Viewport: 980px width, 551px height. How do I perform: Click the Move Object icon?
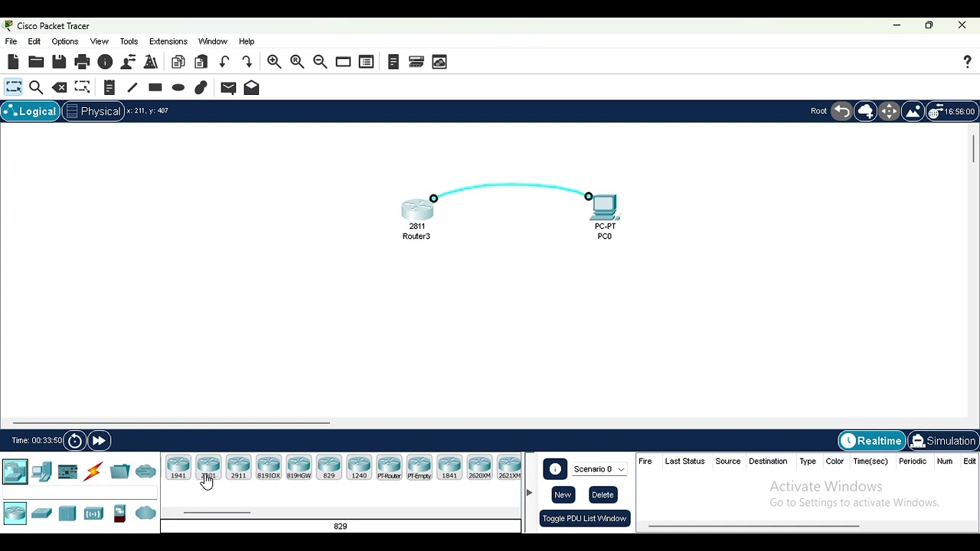click(889, 111)
